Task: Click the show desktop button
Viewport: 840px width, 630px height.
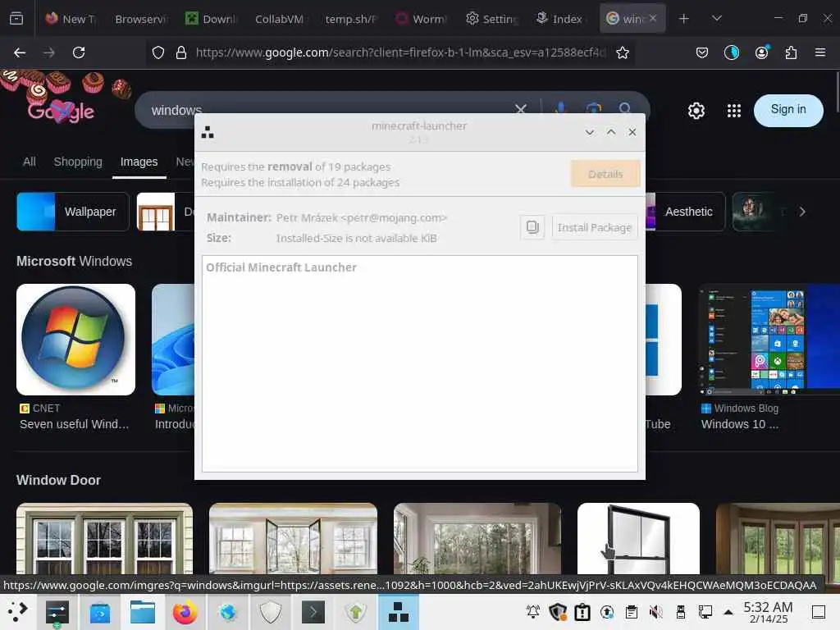Action: (x=819, y=612)
